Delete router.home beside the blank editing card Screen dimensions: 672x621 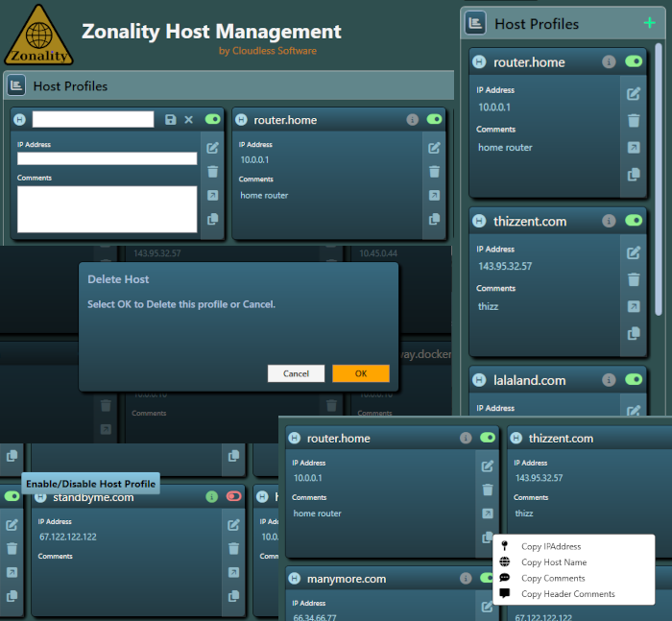tap(434, 172)
